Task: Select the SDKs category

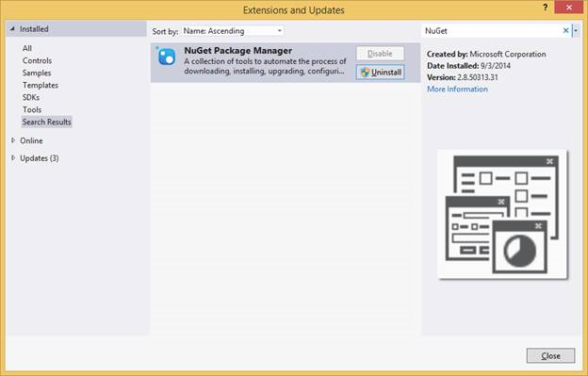Action: pos(31,97)
